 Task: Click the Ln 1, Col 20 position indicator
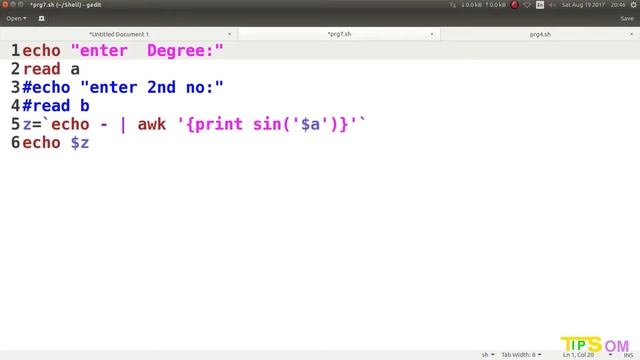coord(578,355)
